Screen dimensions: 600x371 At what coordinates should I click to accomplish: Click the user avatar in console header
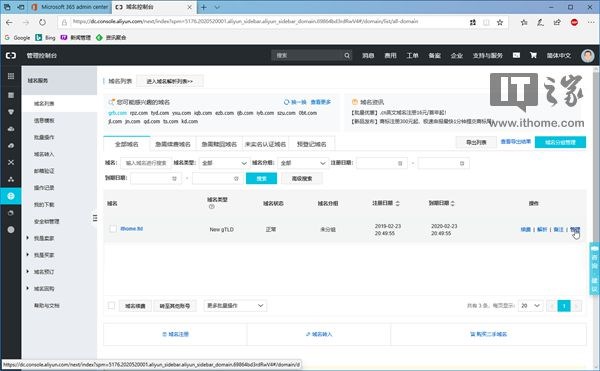(x=588, y=55)
